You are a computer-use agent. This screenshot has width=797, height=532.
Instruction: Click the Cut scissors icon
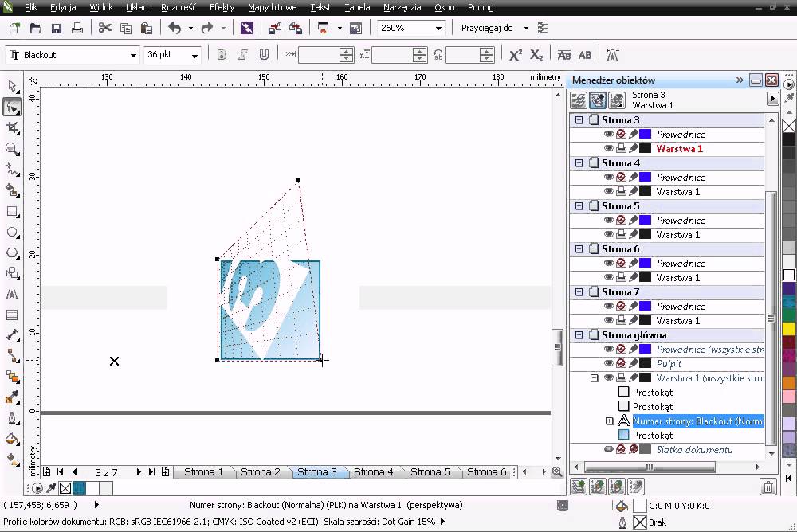(x=104, y=28)
